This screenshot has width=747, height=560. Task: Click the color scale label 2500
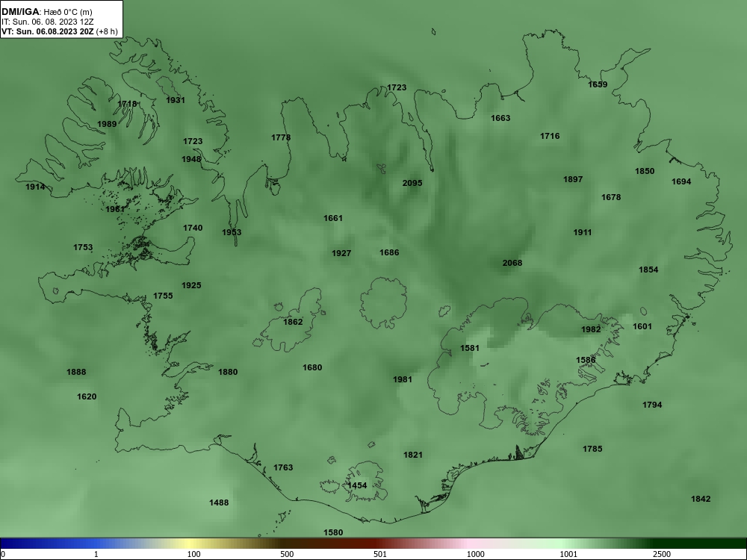[662, 554]
